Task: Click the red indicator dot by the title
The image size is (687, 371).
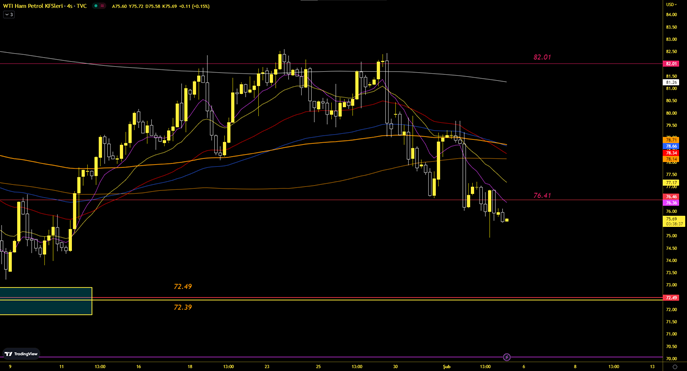Action: point(102,6)
